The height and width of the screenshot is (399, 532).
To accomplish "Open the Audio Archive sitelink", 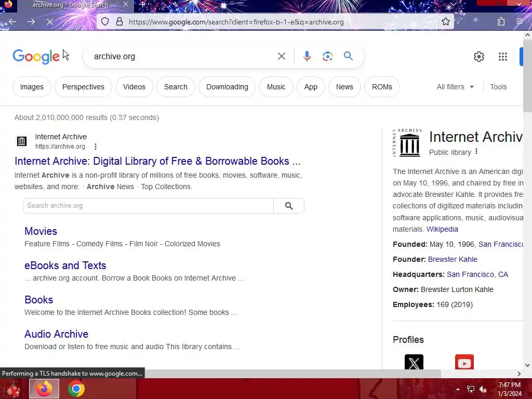I will click(x=56, y=334).
